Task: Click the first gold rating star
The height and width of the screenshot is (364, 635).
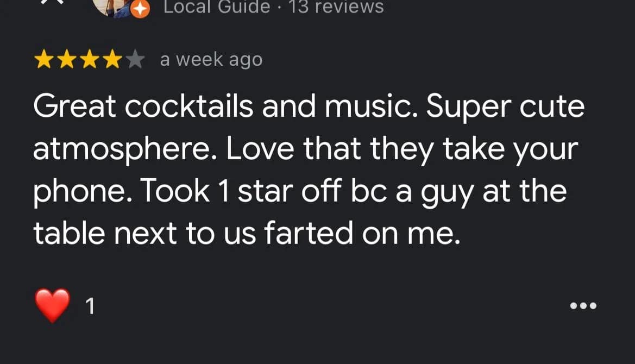Action: [43, 60]
